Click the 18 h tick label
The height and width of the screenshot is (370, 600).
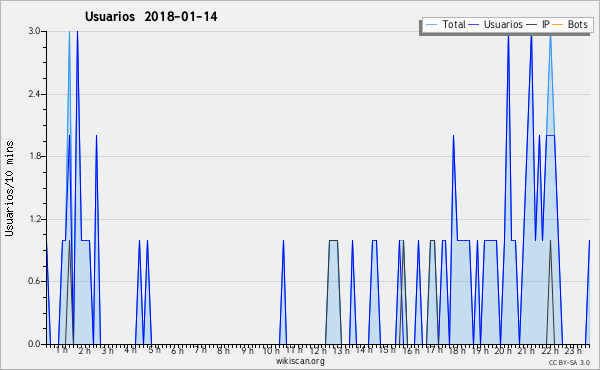457,350
